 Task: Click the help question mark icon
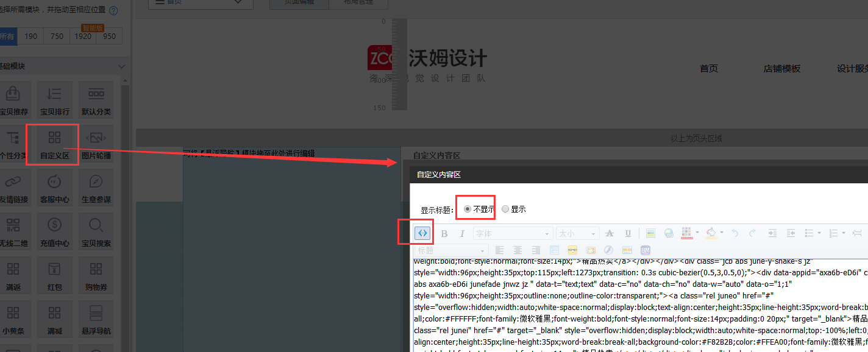click(113, 10)
